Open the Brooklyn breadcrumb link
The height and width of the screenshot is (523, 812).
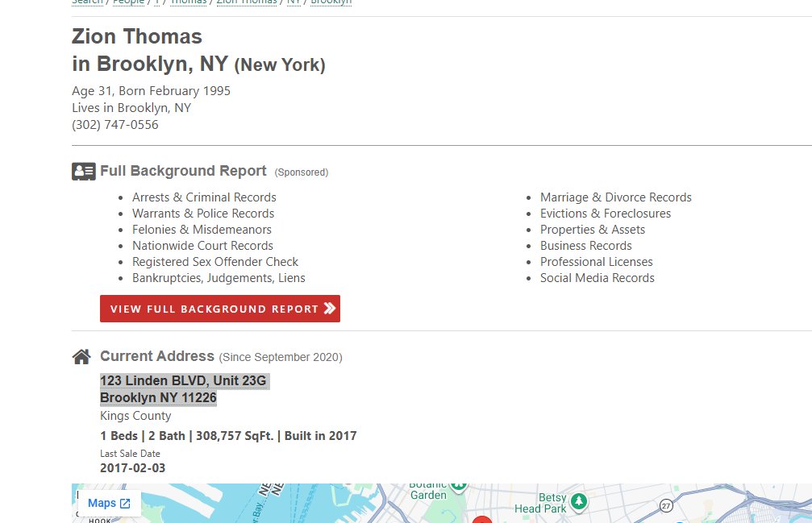click(331, 2)
